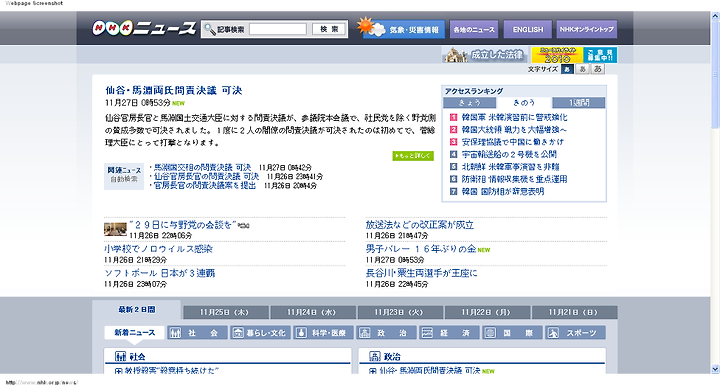Switch ranking to きのう tab

click(x=524, y=102)
